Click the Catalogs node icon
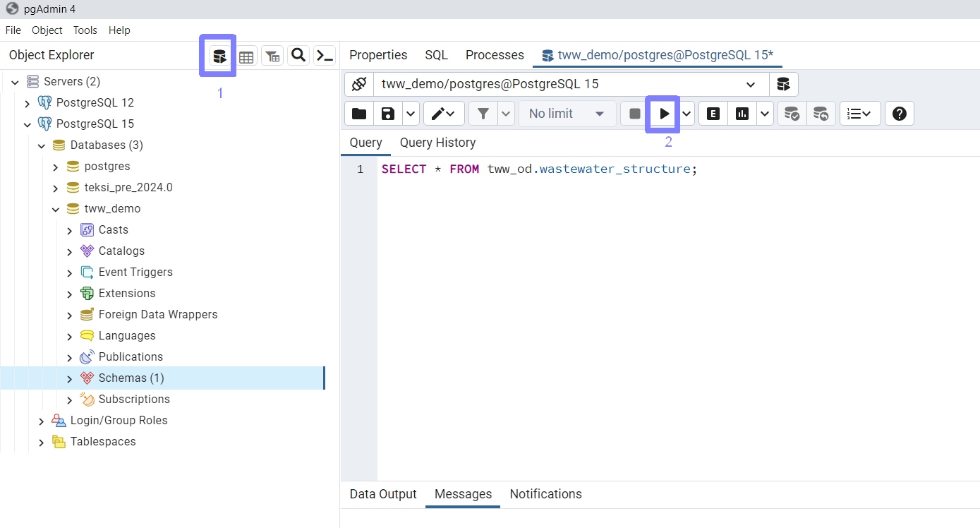The height and width of the screenshot is (528, 980). (x=87, y=251)
